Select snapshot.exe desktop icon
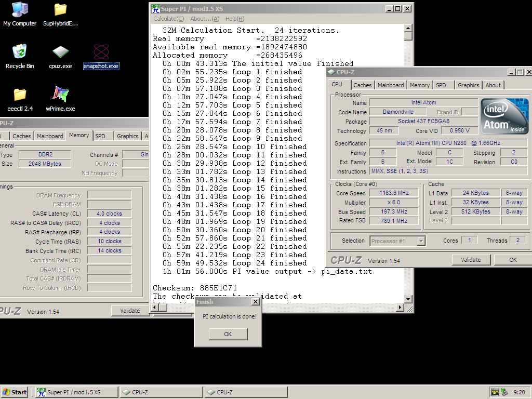 (101, 57)
